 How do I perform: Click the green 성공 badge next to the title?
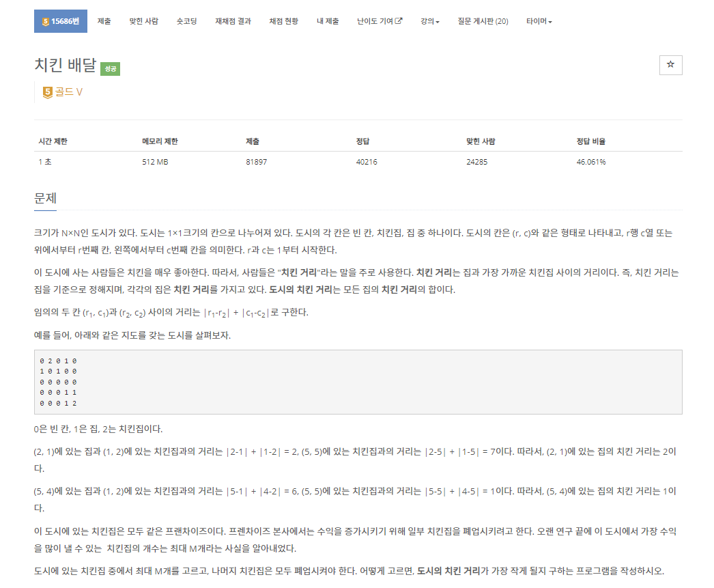(109, 69)
